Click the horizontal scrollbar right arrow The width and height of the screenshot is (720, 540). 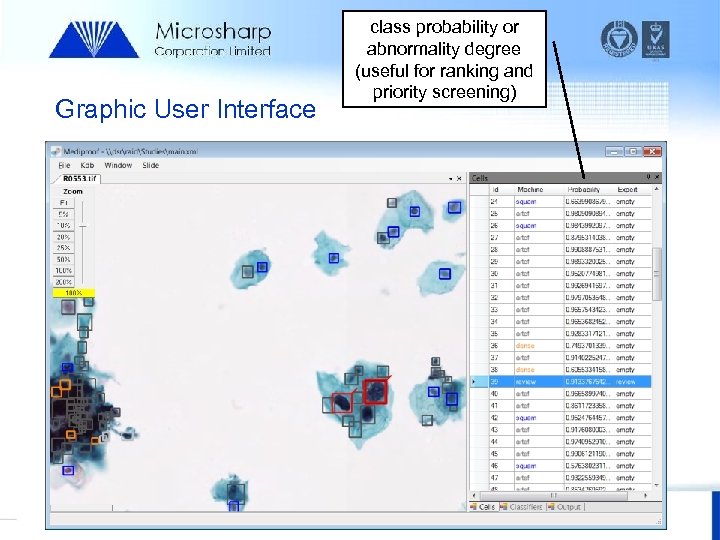click(646, 496)
